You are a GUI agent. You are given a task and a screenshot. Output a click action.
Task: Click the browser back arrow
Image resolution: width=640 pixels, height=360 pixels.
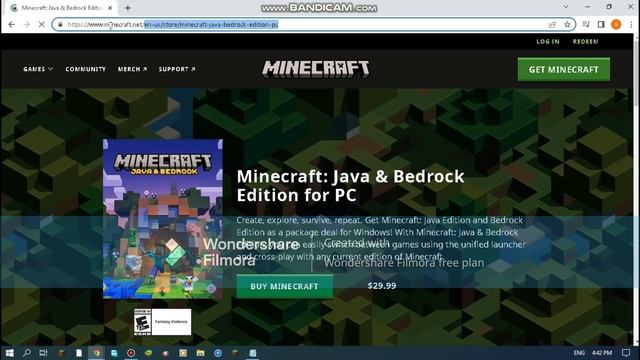11,24
